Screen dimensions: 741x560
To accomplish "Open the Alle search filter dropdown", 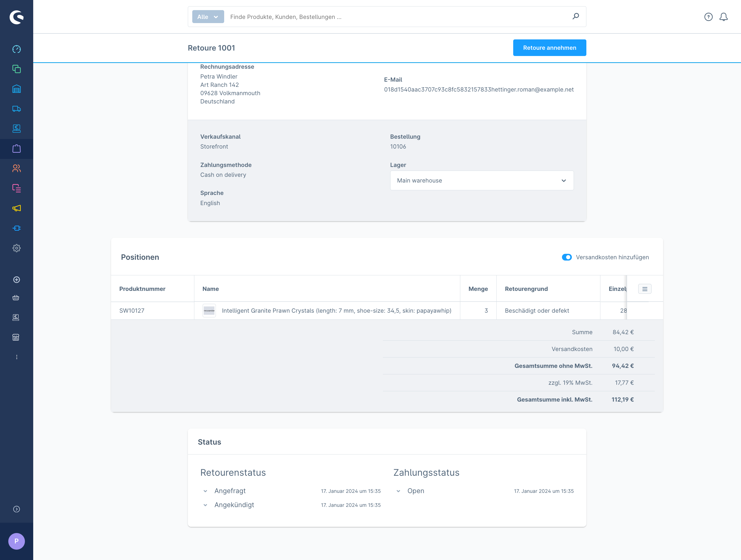I will 208,17.
